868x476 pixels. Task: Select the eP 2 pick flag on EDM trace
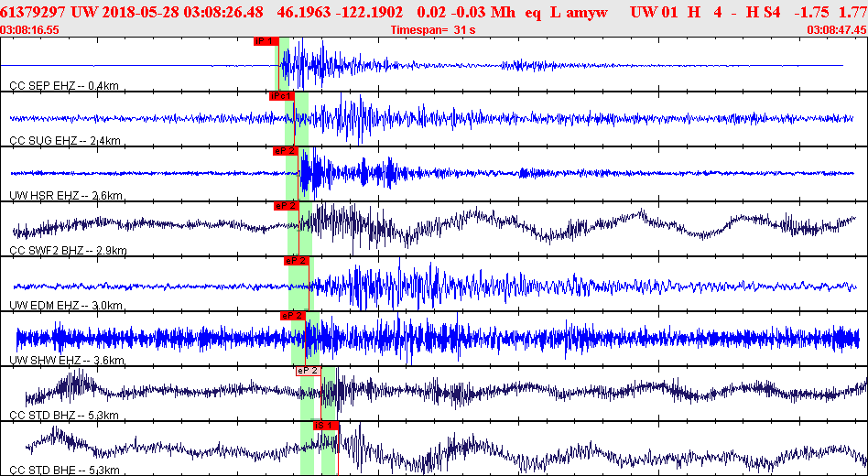(296, 261)
